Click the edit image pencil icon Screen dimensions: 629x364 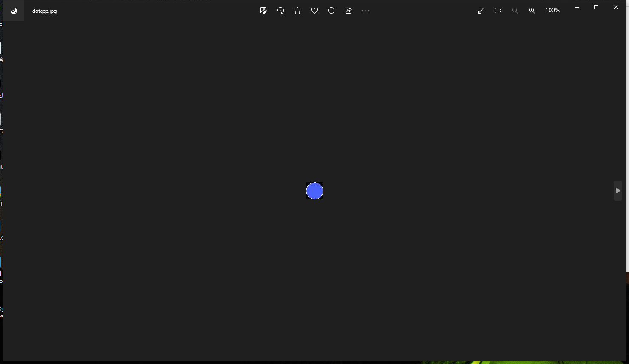[263, 11]
